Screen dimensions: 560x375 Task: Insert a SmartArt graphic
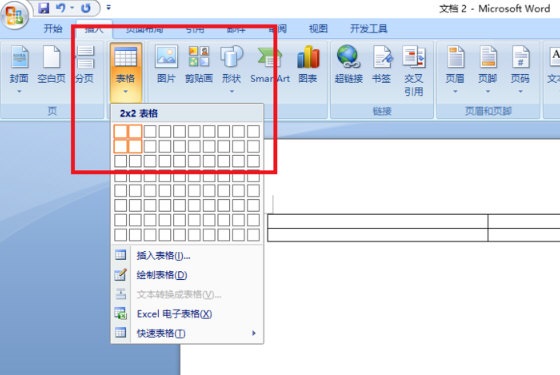[x=270, y=65]
